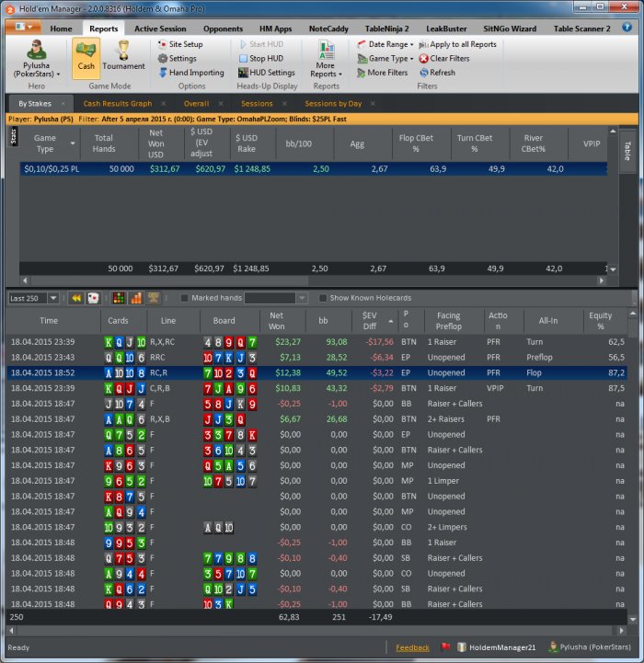
Task: Click the hands list scroll right arrow
Action: pyautogui.click(x=621, y=631)
